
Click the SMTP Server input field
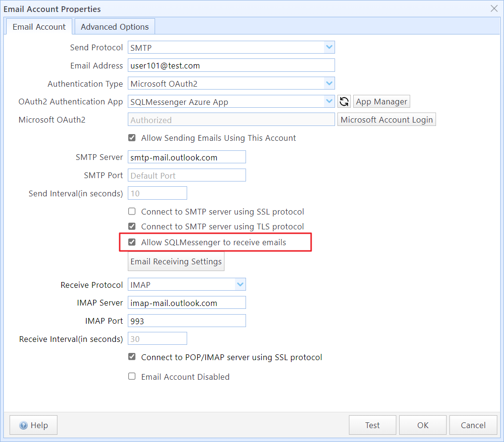coord(187,157)
